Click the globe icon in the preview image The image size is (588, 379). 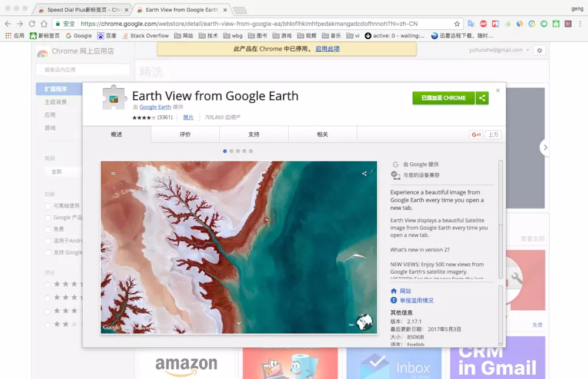pos(364,322)
